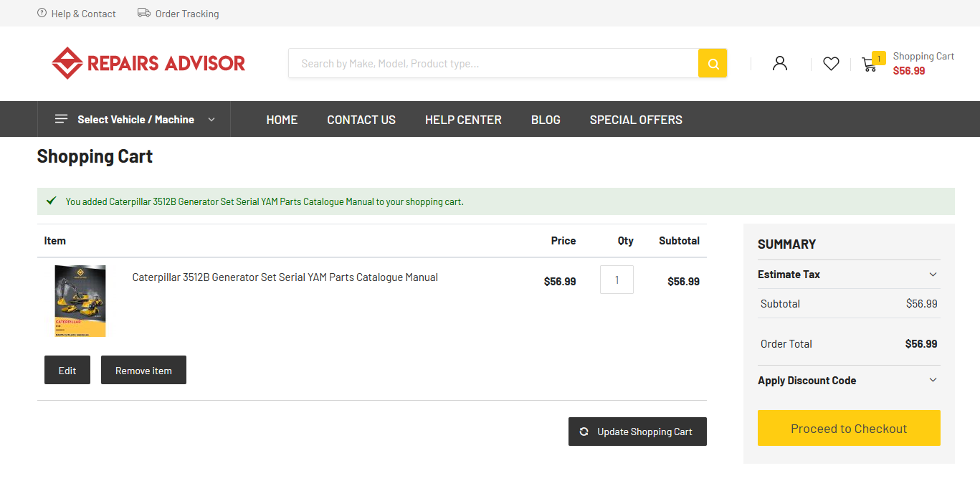Go to the HOME menu item
The image size is (980, 486).
pyautogui.click(x=282, y=120)
